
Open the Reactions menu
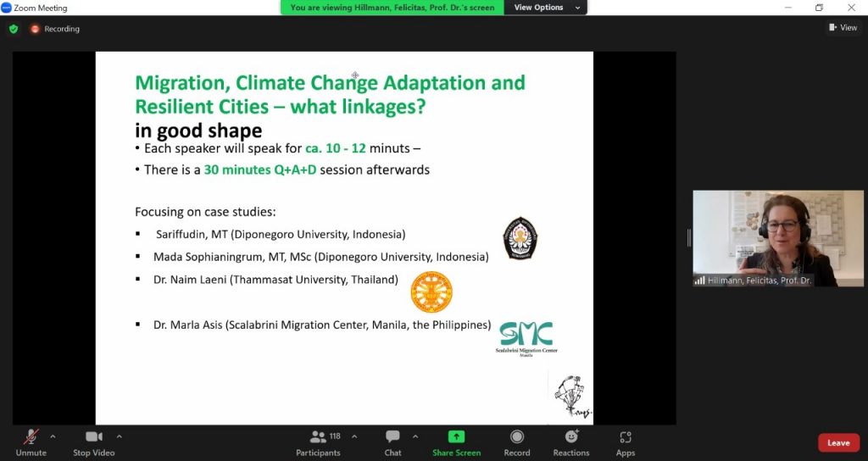pyautogui.click(x=571, y=442)
